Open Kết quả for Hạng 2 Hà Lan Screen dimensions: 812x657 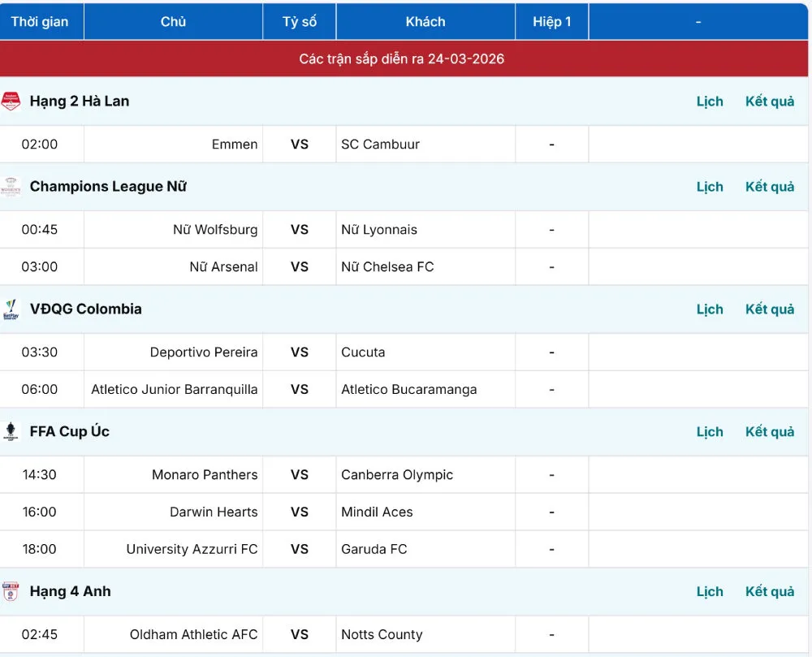tap(770, 102)
